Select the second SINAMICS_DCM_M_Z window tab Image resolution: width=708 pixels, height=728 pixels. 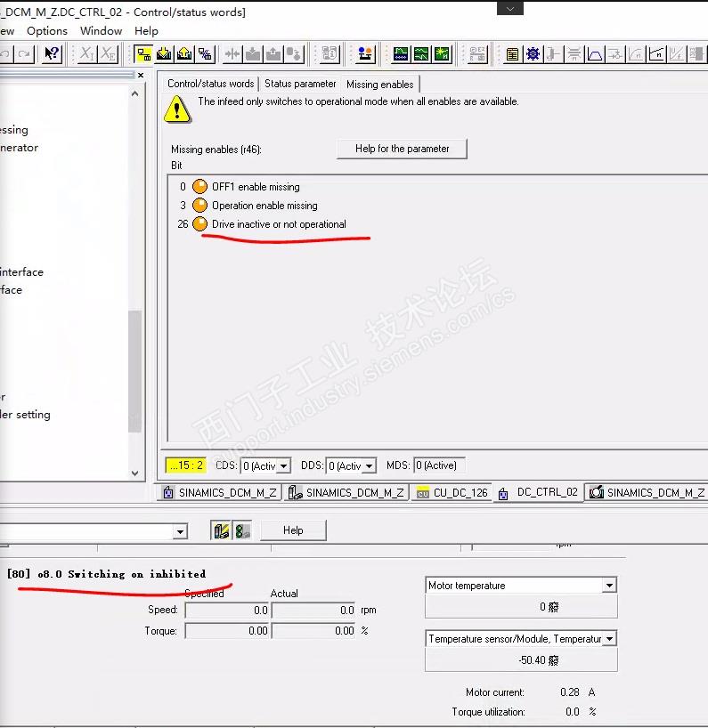tap(346, 493)
